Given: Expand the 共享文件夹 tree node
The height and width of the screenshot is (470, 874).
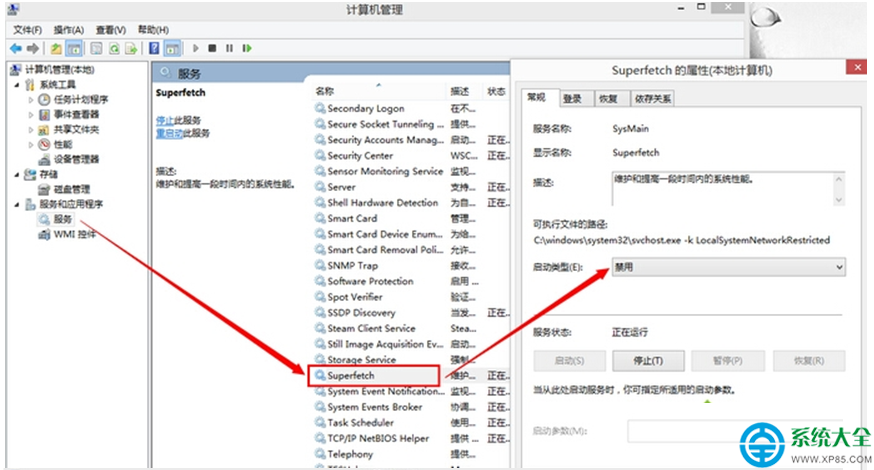Looking at the screenshot, I should (x=31, y=130).
